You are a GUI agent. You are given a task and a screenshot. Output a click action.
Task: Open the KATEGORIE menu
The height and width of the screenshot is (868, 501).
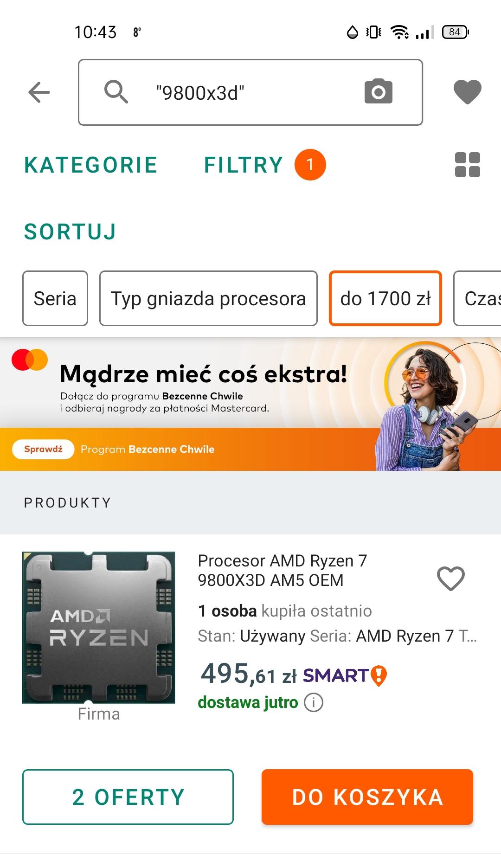pyautogui.click(x=91, y=165)
